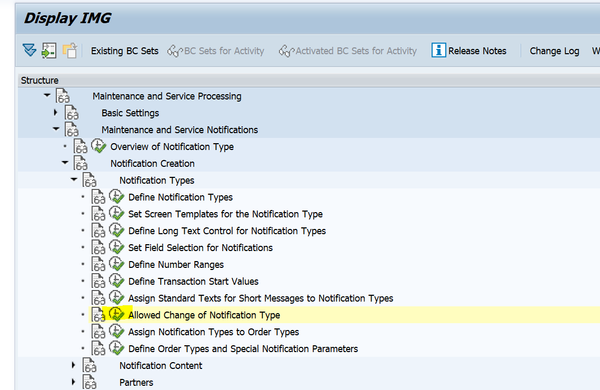Viewport: 600px width, 390px height.
Task: Click Activated BC Sets for Activity label
Action: click(356, 51)
